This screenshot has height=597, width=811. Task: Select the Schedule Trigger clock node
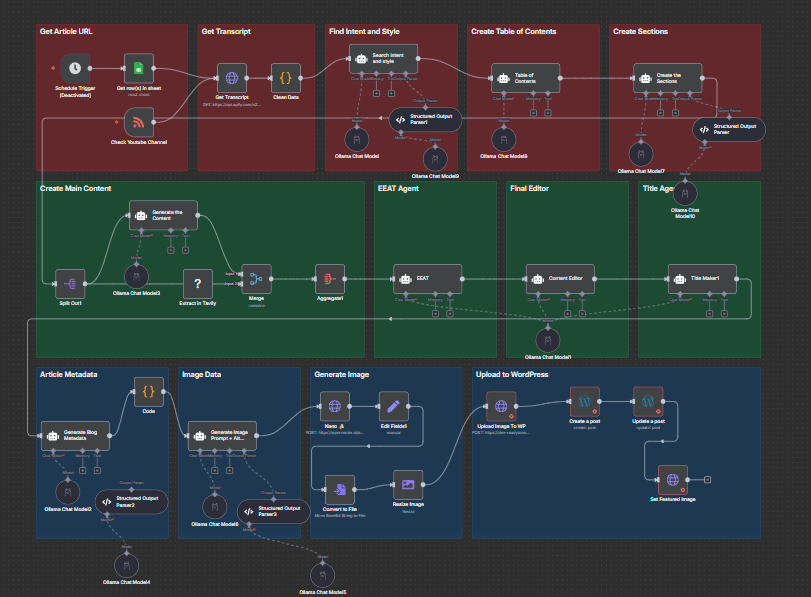[73, 70]
